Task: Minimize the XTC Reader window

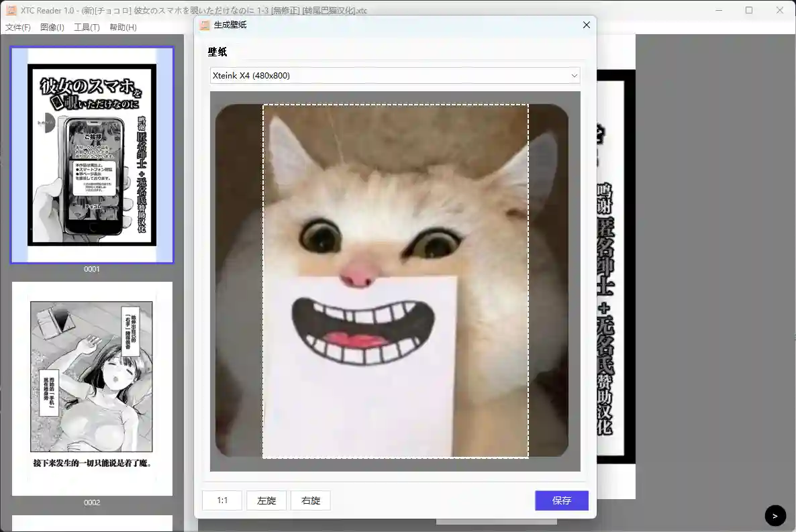Action: (719, 10)
